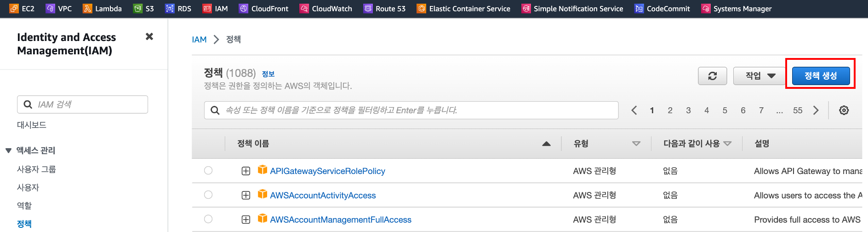This screenshot has height=232, width=868.
Task: Go to page 6 of policies
Action: pyautogui.click(x=743, y=110)
